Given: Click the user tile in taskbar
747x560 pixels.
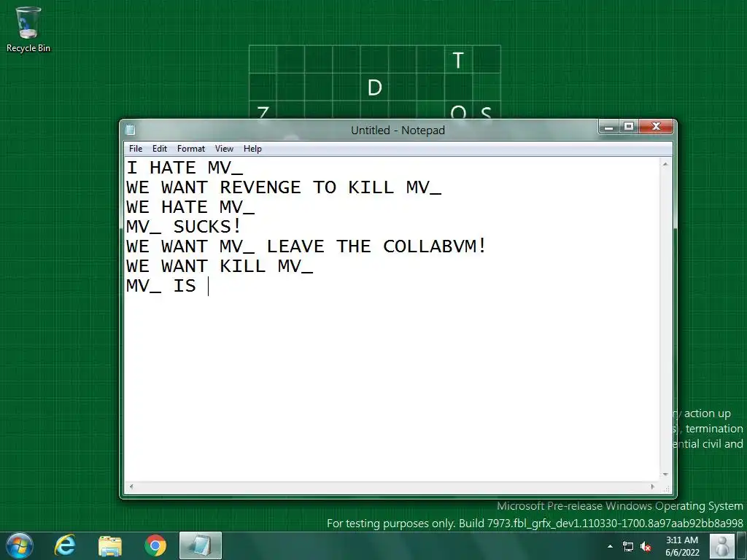Looking at the screenshot, I should 721,545.
